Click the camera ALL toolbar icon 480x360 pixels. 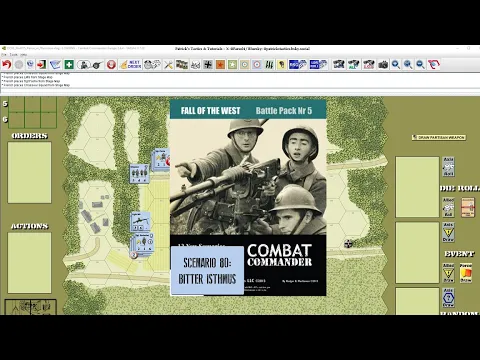click(354, 64)
